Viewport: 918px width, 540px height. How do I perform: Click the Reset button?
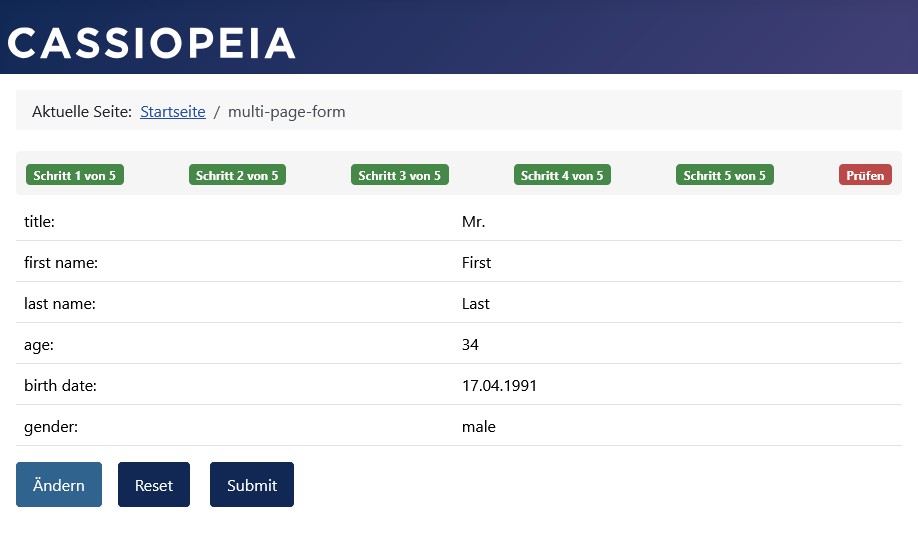point(154,485)
